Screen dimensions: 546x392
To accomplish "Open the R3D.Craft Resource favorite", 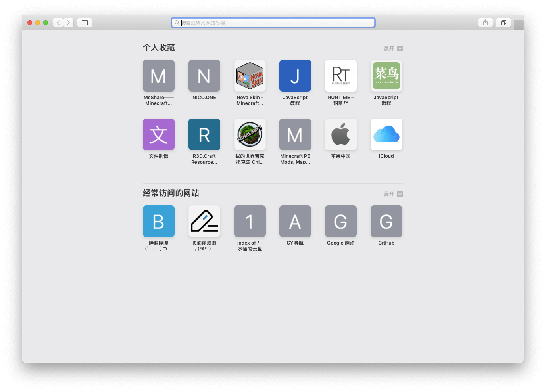I will click(204, 135).
